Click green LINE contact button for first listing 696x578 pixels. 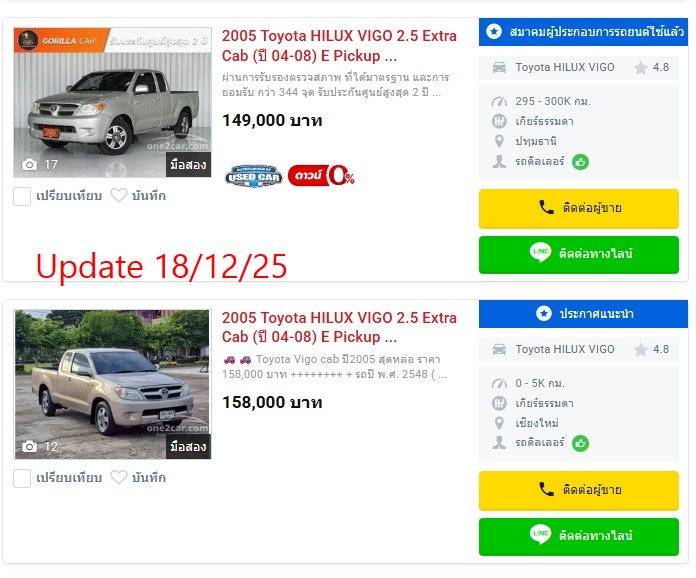coord(578,254)
